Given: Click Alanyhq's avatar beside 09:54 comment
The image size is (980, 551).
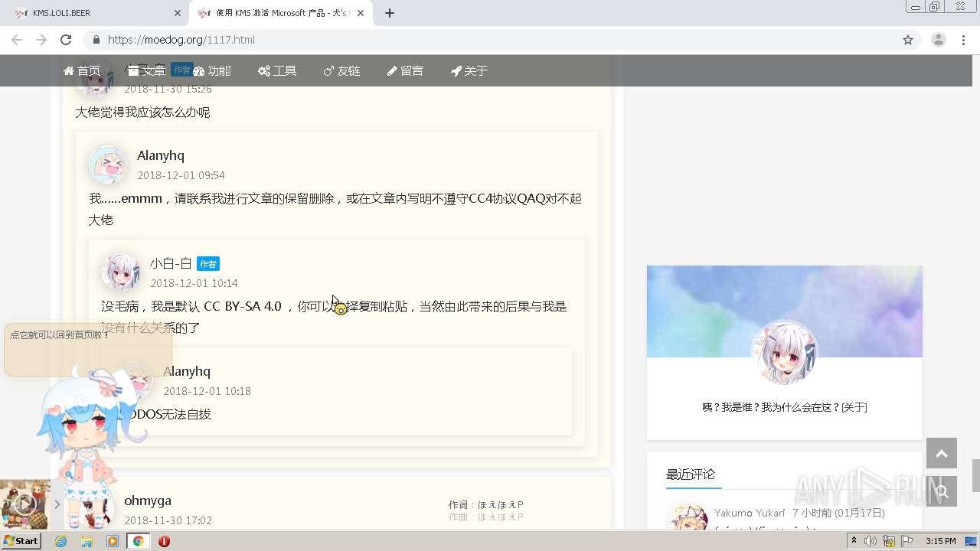Looking at the screenshot, I should click(x=108, y=165).
